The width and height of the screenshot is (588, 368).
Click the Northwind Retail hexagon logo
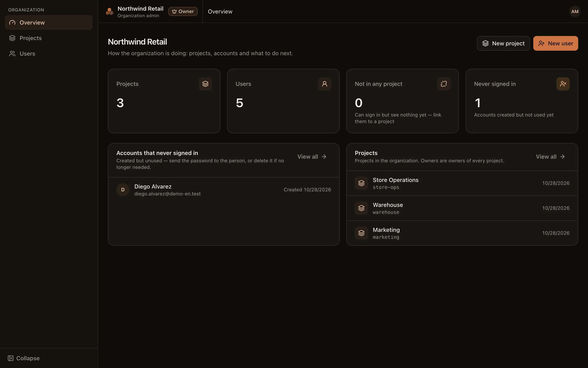pyautogui.click(x=110, y=11)
